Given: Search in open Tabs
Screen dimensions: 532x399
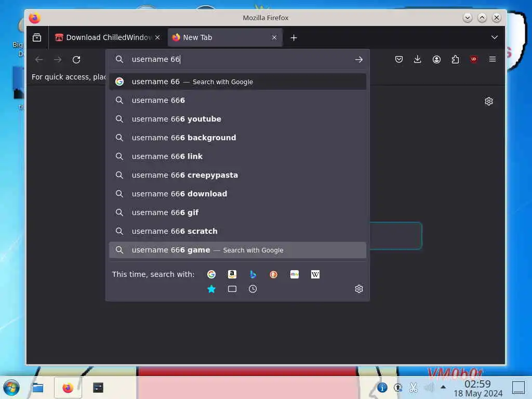Looking at the screenshot, I should click(x=232, y=289).
